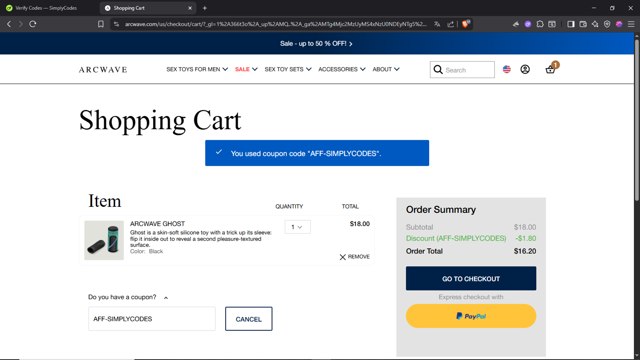The width and height of the screenshot is (640, 360).
Task: Expand the Sex Toys For Men menu
Action: point(197,69)
